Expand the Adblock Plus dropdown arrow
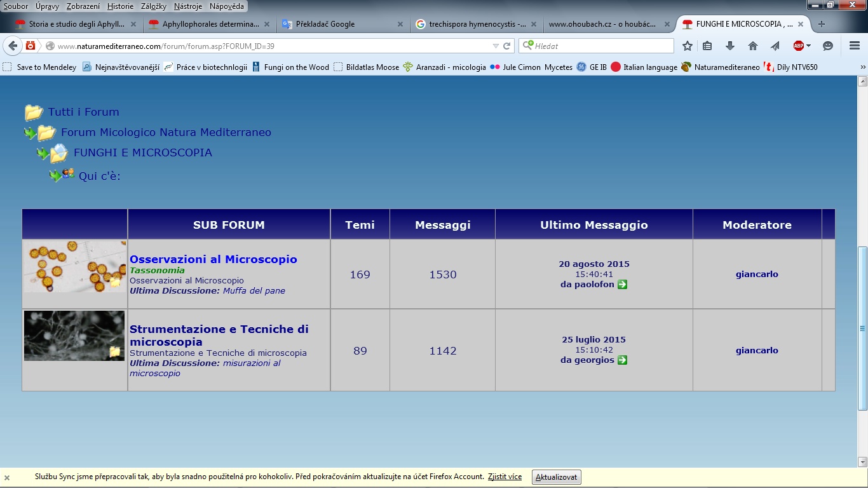 pyautogui.click(x=808, y=46)
